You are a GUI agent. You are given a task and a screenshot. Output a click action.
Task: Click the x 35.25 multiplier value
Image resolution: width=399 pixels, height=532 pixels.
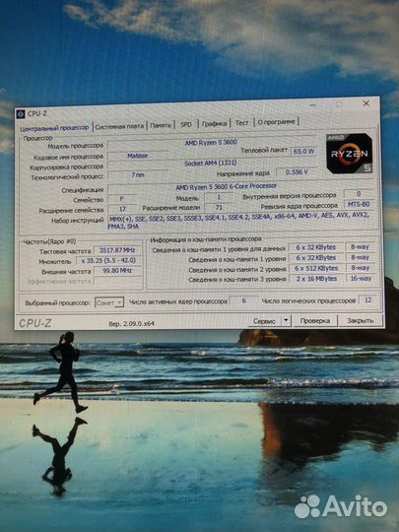(108, 260)
